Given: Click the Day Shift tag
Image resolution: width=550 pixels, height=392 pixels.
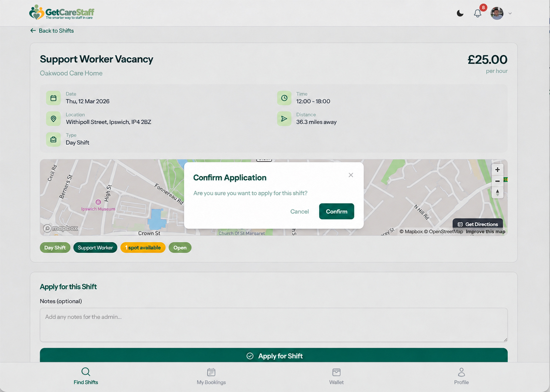Looking at the screenshot, I should click(x=55, y=248).
